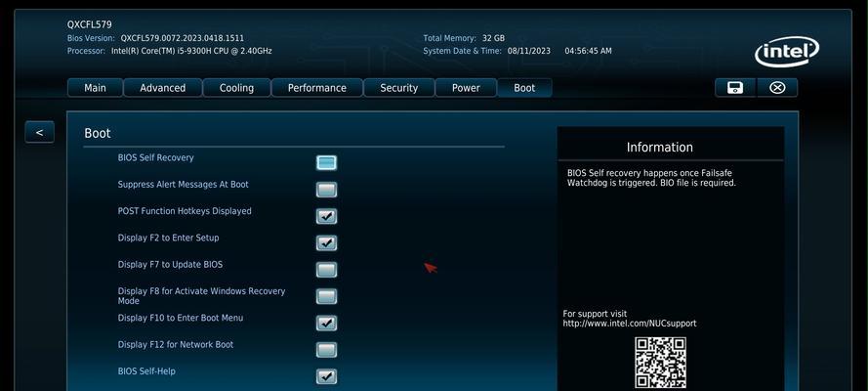868x391 pixels.
Task: Click the Information panel heading
Action: click(659, 148)
